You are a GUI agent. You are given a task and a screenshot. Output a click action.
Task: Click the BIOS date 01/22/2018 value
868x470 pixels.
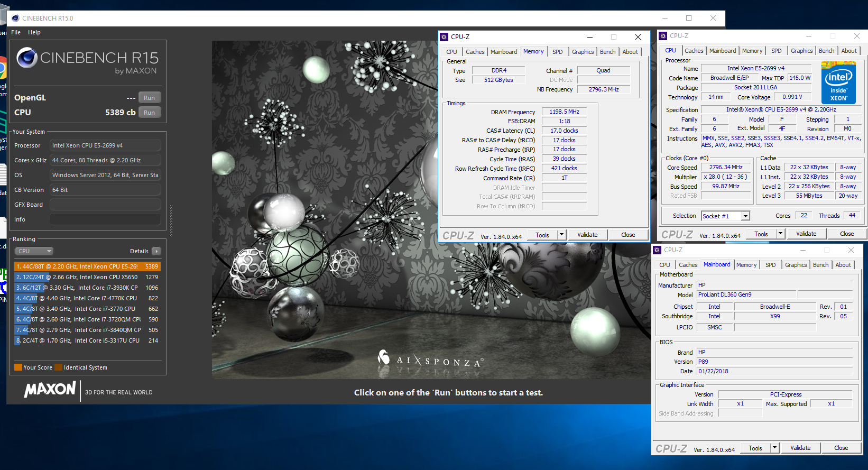(x=774, y=372)
